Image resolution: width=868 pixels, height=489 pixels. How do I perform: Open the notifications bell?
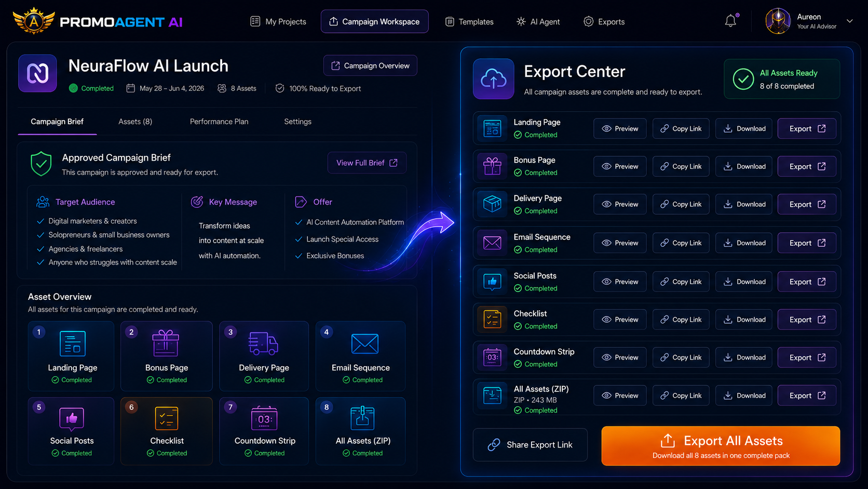coord(730,21)
